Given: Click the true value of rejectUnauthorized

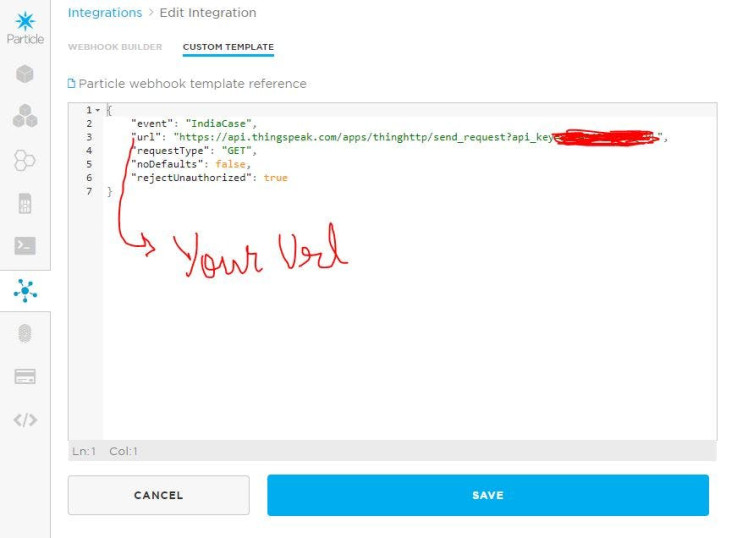Looking at the screenshot, I should (276, 177).
